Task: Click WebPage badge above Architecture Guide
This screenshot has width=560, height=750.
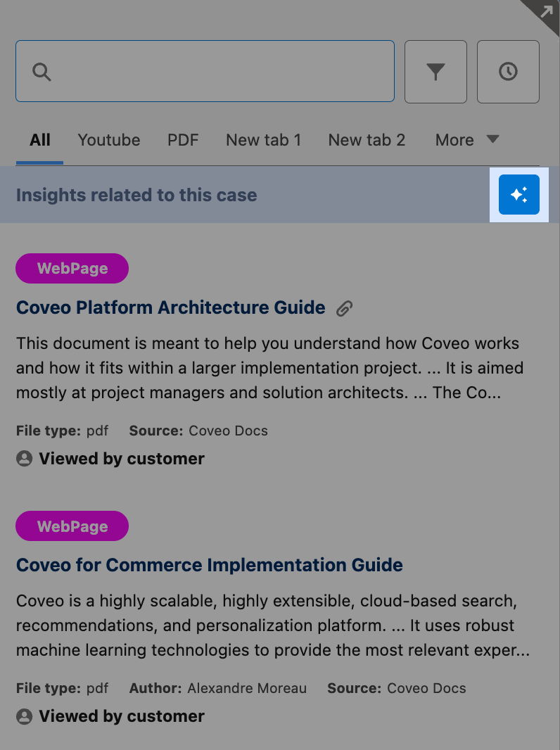Action: (x=72, y=268)
